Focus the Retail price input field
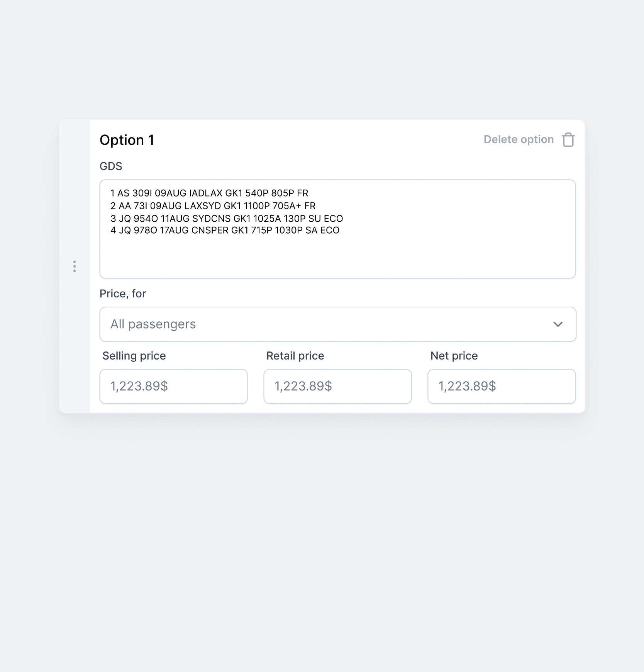 (338, 386)
